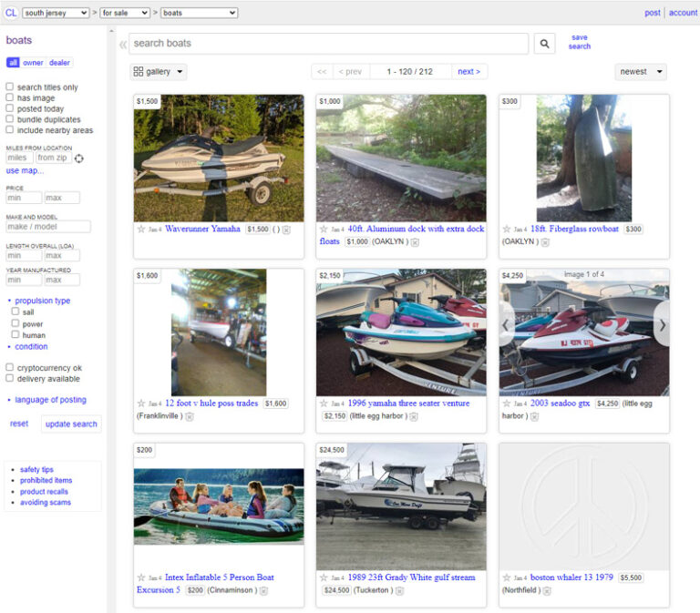700x613 pixels.
Task: Click the minimum price field
Action: click(x=24, y=198)
